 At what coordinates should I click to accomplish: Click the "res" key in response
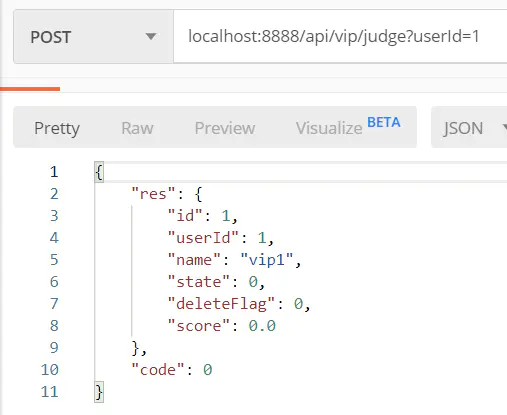click(x=153, y=194)
